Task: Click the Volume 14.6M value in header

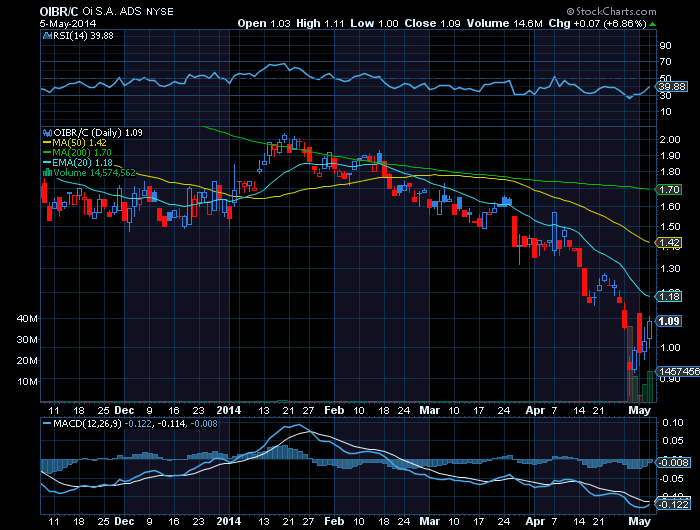Action: point(504,23)
